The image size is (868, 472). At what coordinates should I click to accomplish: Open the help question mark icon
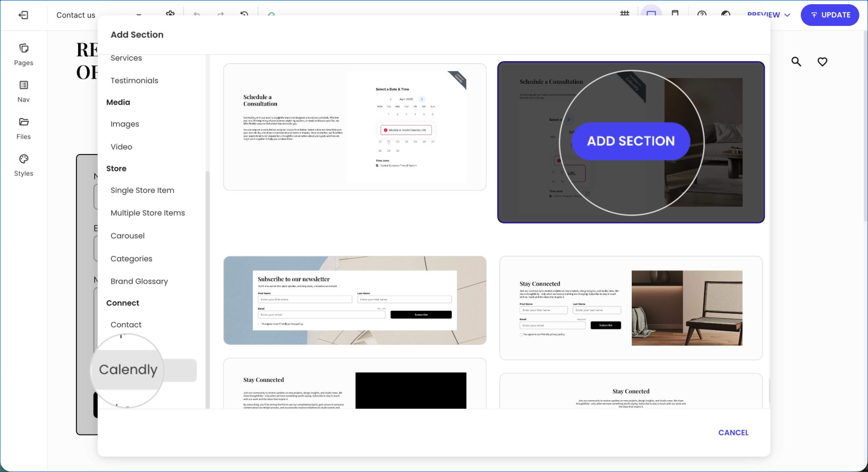click(x=702, y=13)
